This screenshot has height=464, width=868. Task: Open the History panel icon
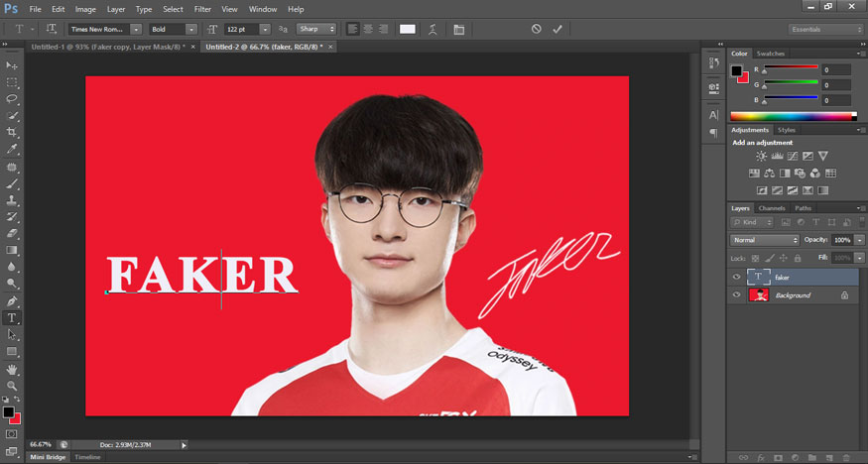click(x=713, y=63)
